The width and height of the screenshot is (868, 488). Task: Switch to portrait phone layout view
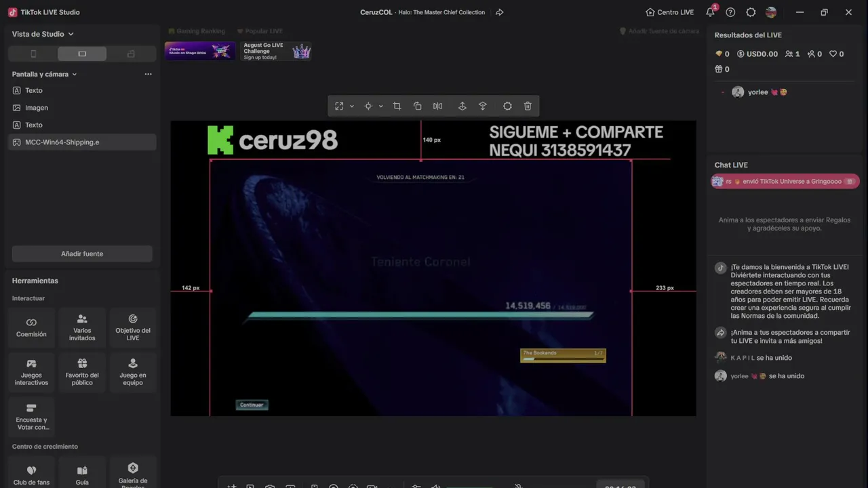[33, 54]
